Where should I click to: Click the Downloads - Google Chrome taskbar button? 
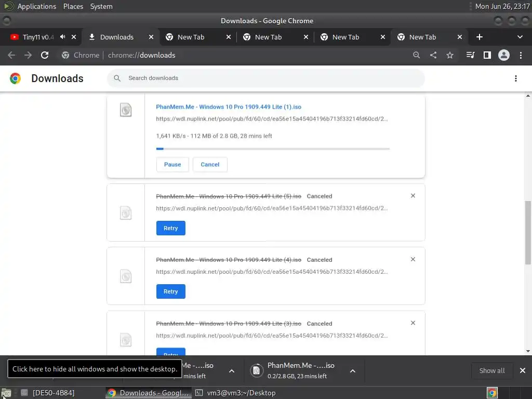(148, 393)
